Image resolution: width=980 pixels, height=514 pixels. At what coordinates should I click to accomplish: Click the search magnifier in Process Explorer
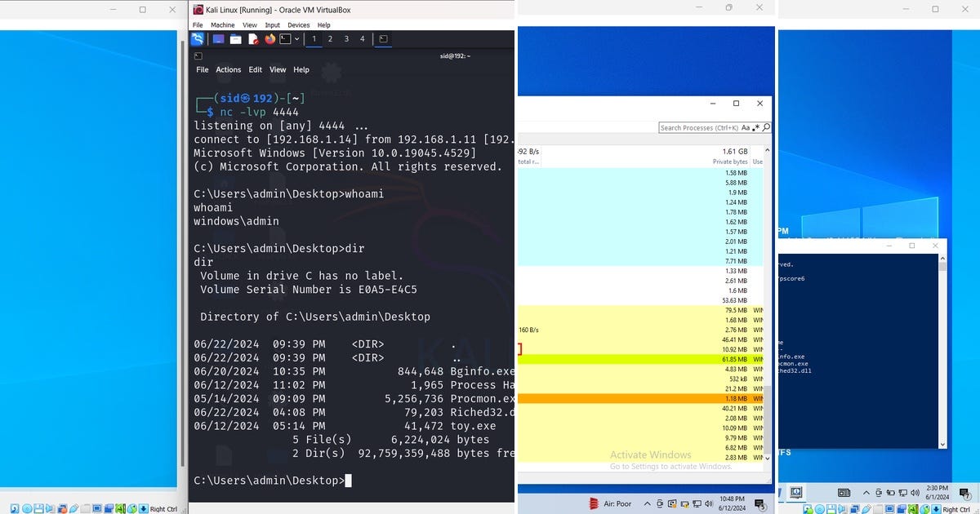point(764,128)
